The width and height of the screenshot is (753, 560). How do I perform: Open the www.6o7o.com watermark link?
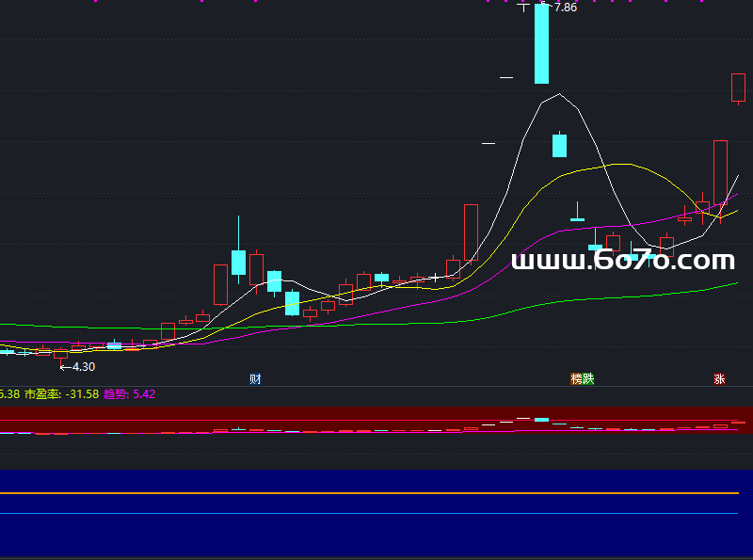coord(622,261)
